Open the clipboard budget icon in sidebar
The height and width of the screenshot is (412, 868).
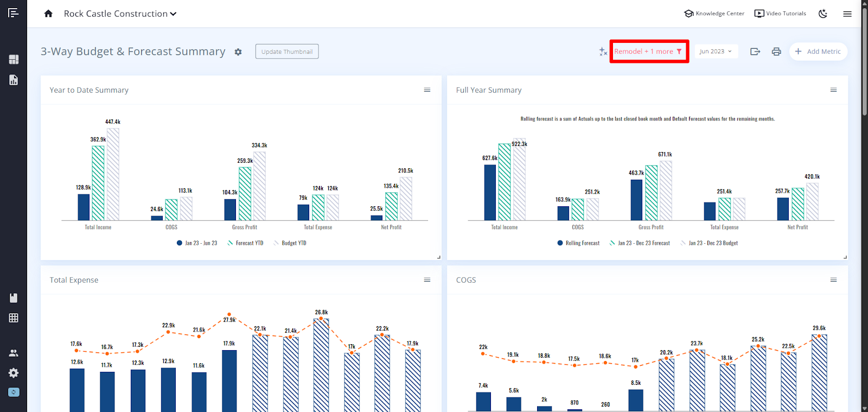[14, 297]
